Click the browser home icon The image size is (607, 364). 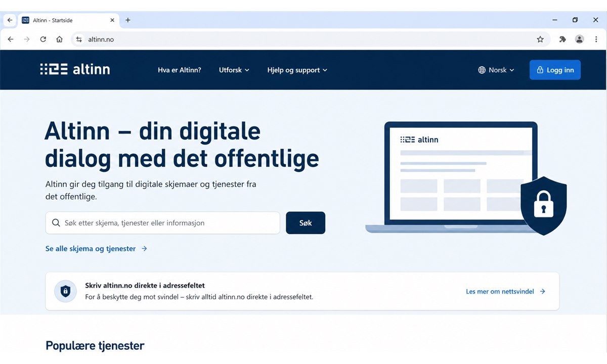tap(59, 39)
